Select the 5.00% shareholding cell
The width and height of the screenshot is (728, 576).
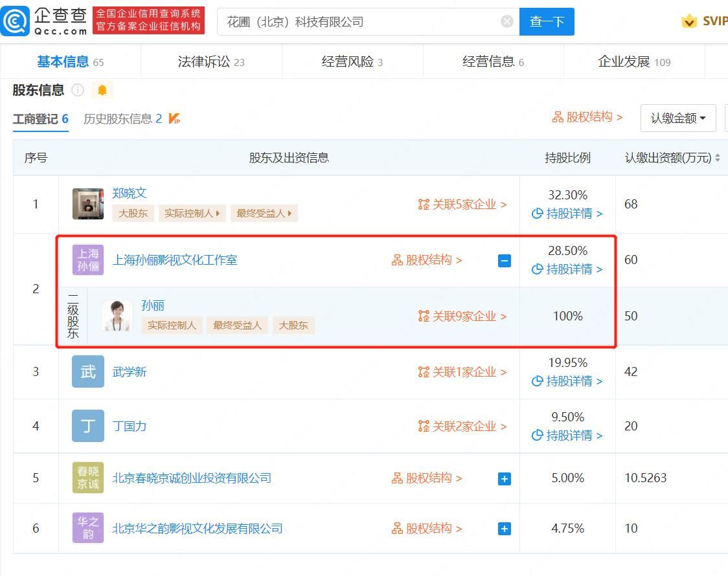[x=567, y=478]
